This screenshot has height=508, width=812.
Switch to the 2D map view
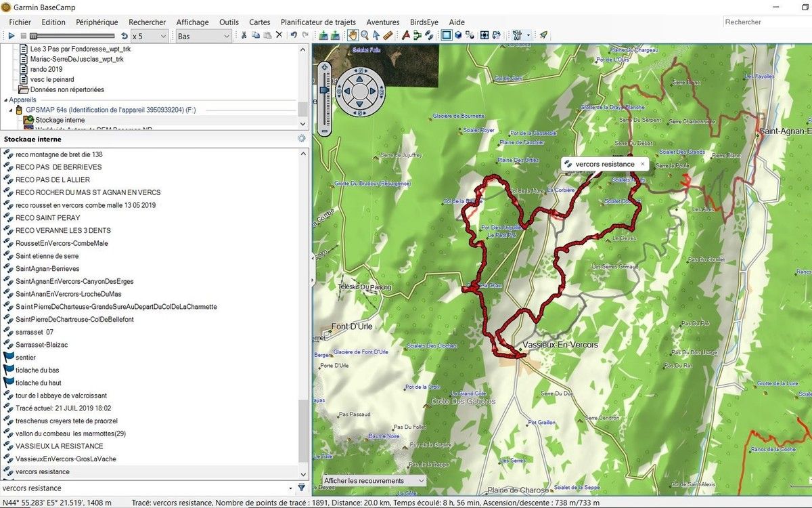[x=447, y=35]
